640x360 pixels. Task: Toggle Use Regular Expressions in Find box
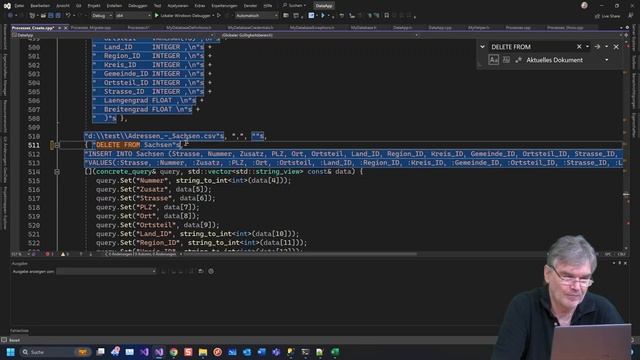coord(518,60)
